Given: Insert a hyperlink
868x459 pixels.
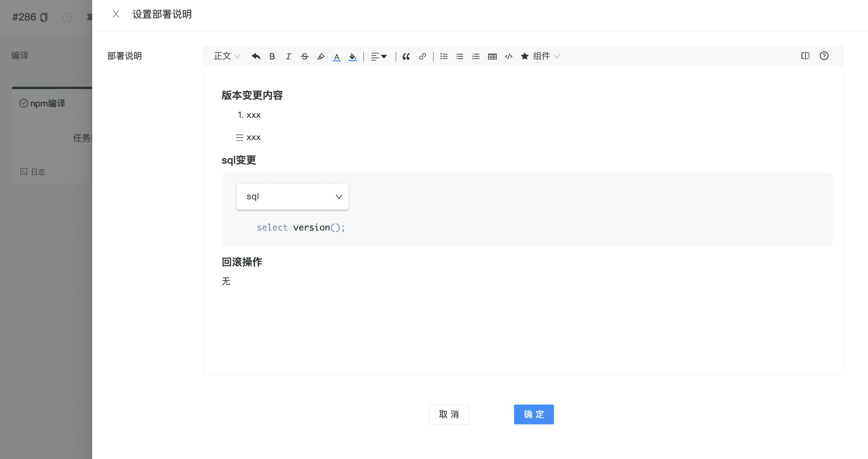Looking at the screenshot, I should pos(422,56).
